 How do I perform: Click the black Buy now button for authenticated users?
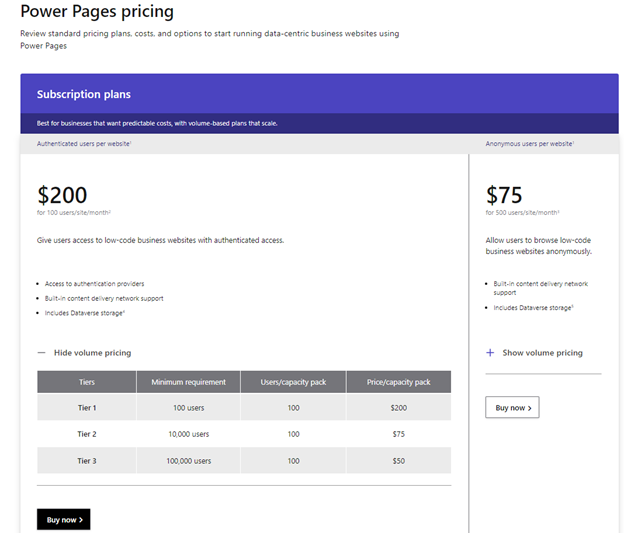point(64,519)
